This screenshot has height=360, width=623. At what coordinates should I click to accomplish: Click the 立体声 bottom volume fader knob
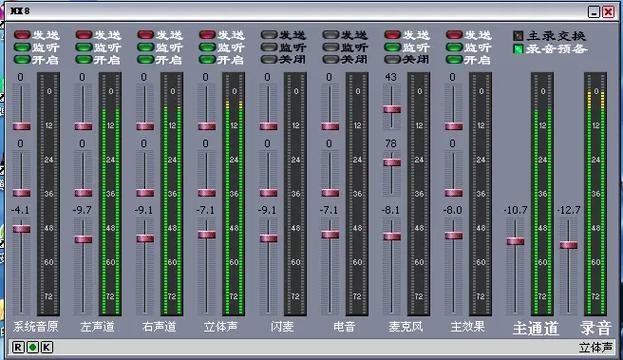point(207,234)
